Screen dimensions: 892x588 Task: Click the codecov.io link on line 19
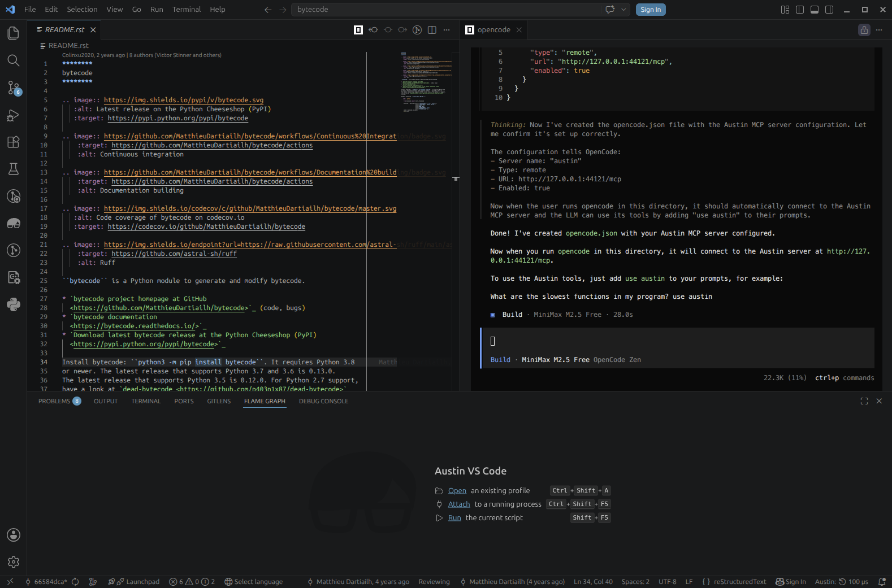point(206,227)
